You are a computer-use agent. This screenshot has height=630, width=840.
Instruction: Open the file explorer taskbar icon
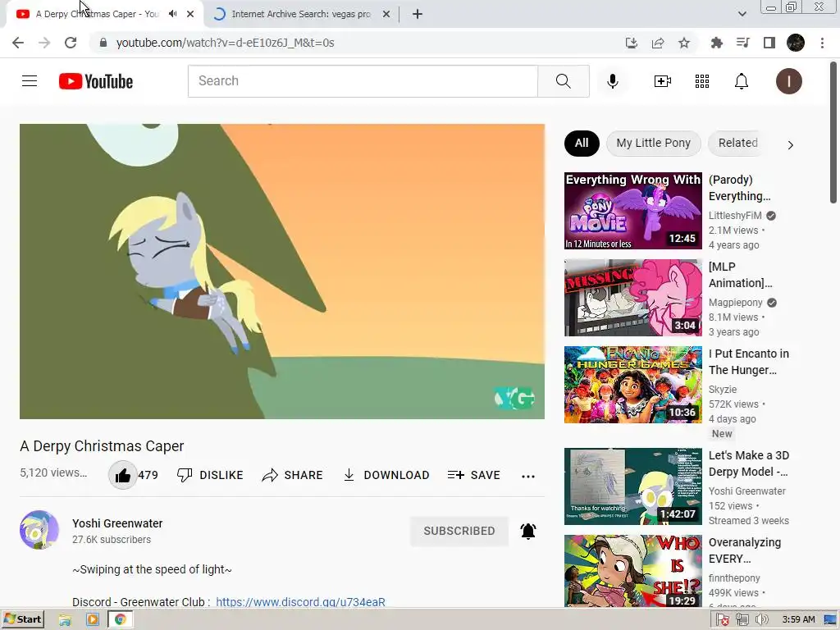pyautogui.click(x=65, y=620)
